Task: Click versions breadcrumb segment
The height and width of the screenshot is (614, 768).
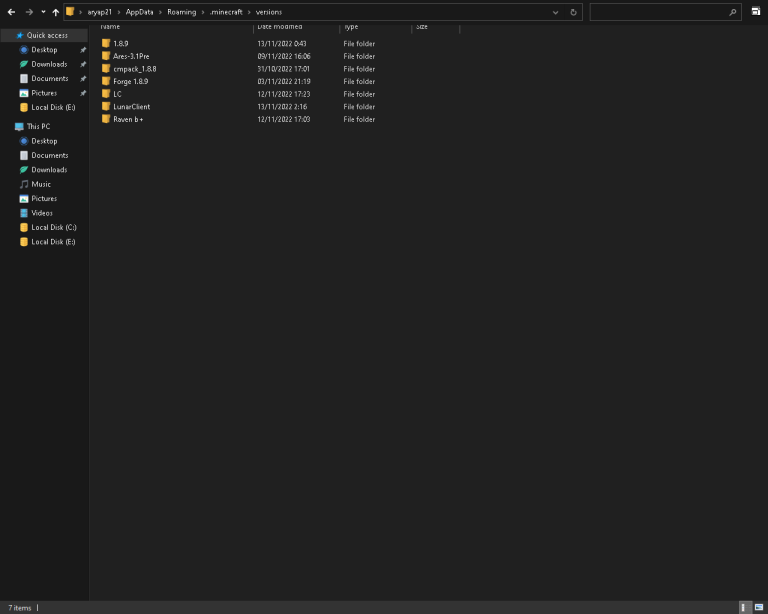Action: pos(269,12)
